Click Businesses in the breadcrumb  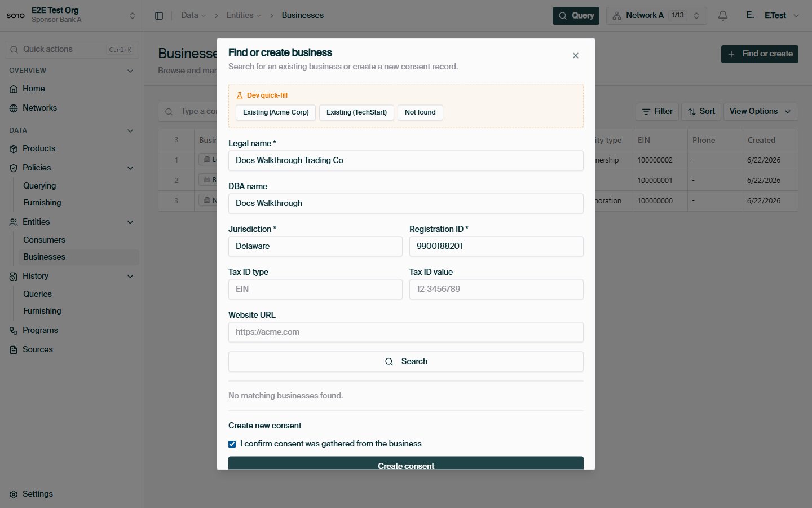(x=303, y=15)
